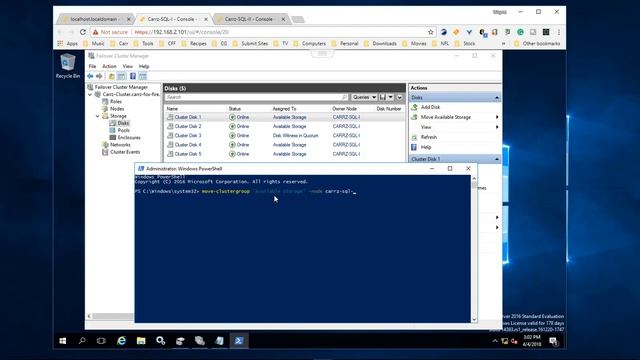640x360 pixels.
Task: Show hidden system tray icons
Action: (495, 341)
